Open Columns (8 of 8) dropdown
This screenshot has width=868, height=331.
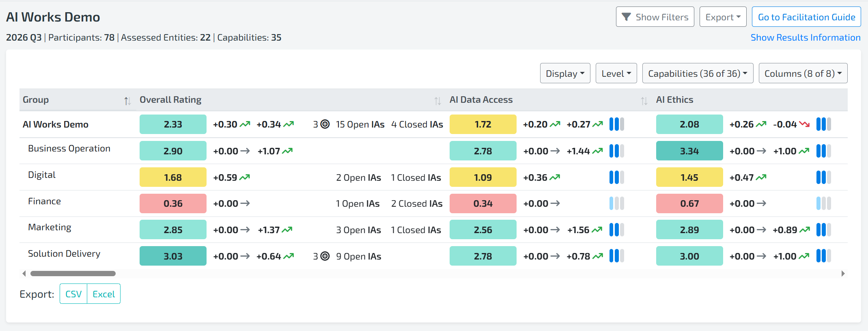coord(803,74)
